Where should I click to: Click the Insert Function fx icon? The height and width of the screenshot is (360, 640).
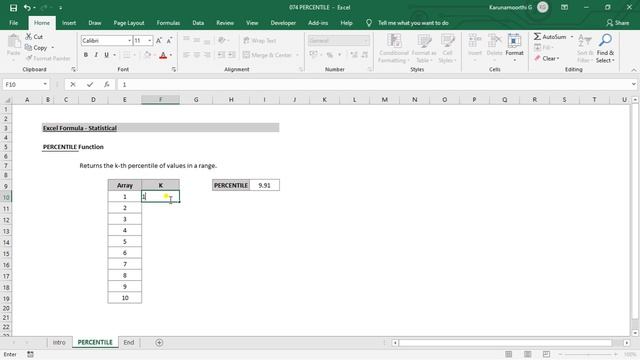pyautogui.click(x=107, y=84)
